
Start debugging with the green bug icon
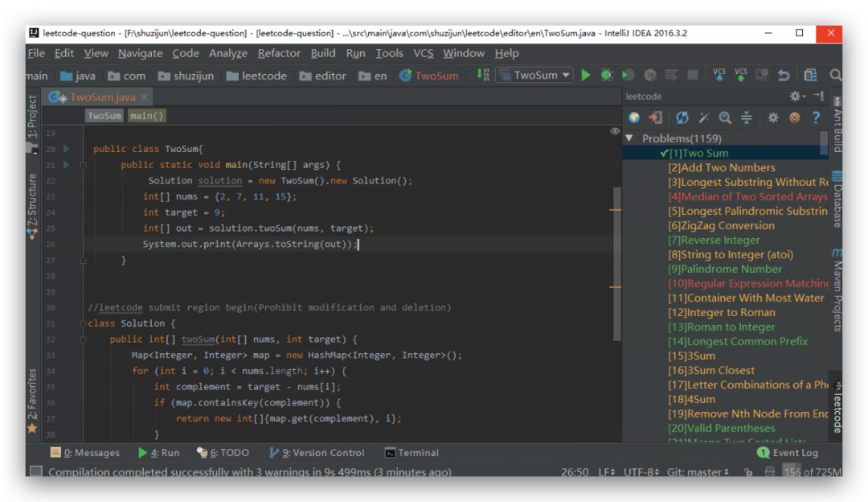(607, 75)
